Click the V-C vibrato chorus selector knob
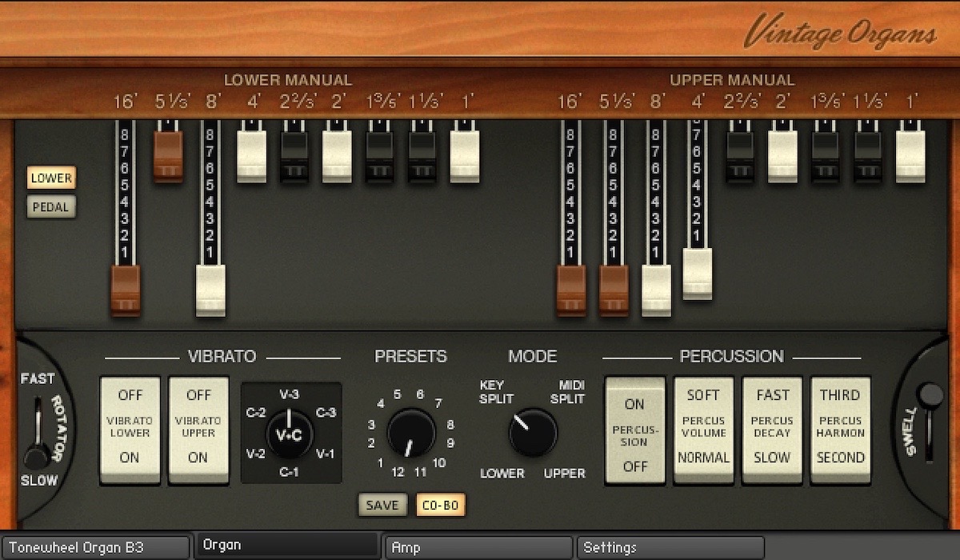The image size is (960, 560). (x=289, y=434)
